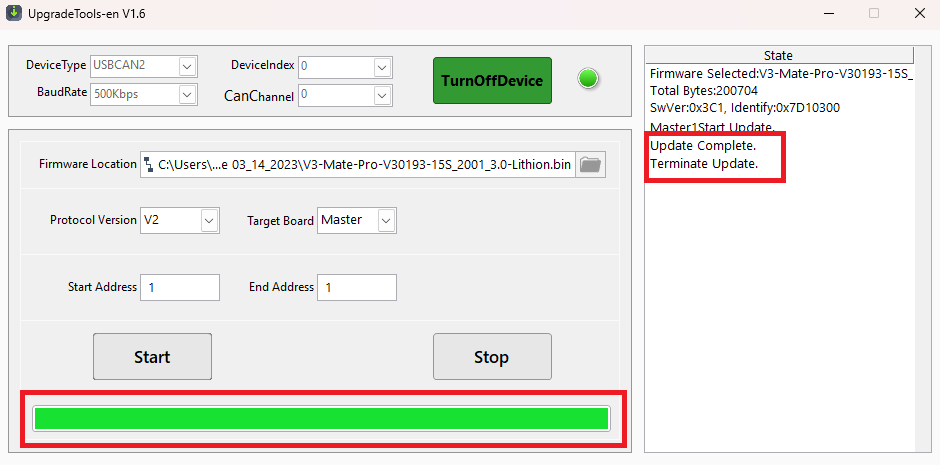Select the Firmware Selected log entry
This screenshot has height=465, width=940.
[781, 74]
